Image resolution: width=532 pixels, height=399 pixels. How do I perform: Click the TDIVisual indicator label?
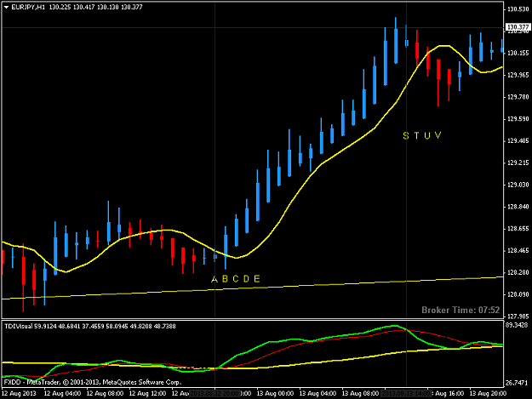pos(19,326)
